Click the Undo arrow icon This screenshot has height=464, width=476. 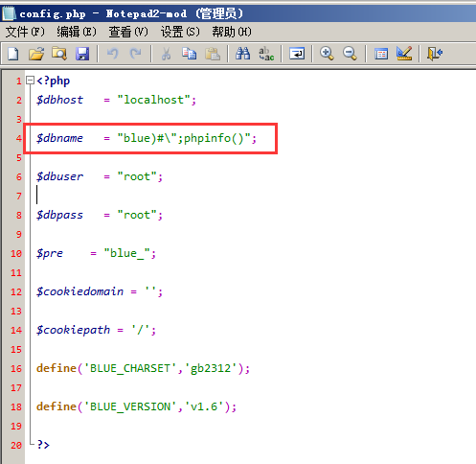(x=113, y=54)
